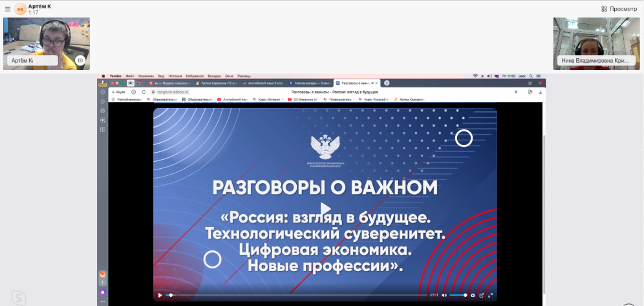Click camera icon on Артём's video tile
This screenshot has height=306, width=644.
[x=80, y=60]
